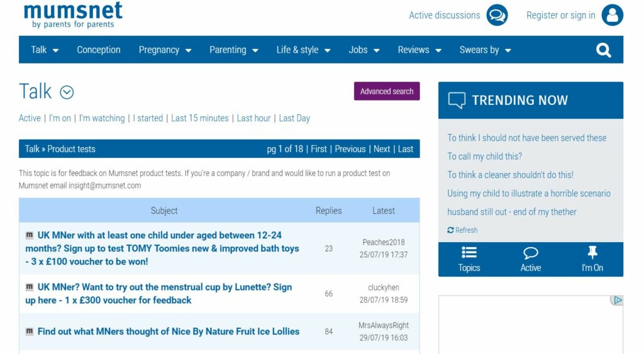The height and width of the screenshot is (354, 644).
Task: Open trending 'husband still out' thread
Action: 512,212
